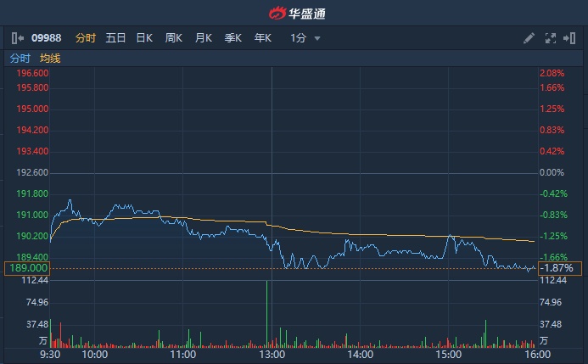Collapse the right panel arrow icon
The width and height of the screenshot is (588, 364).
tap(569, 38)
